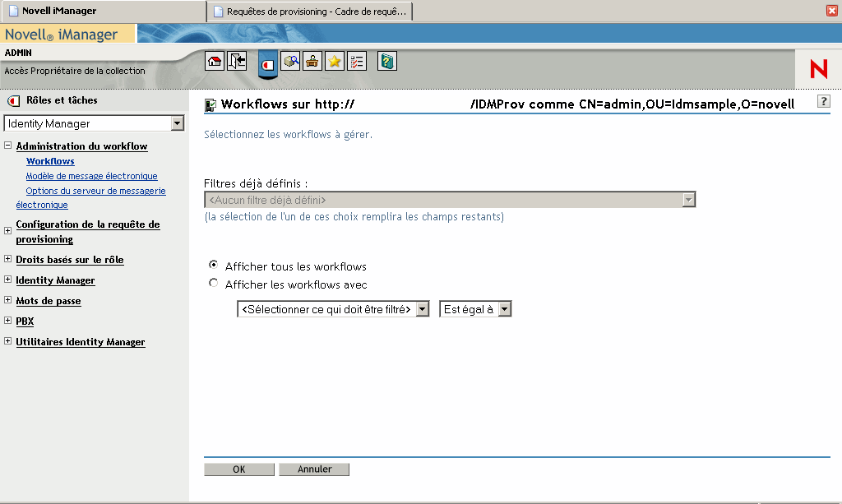The height and width of the screenshot is (504, 842).
Task: Expand the PBX section
Action: point(7,321)
